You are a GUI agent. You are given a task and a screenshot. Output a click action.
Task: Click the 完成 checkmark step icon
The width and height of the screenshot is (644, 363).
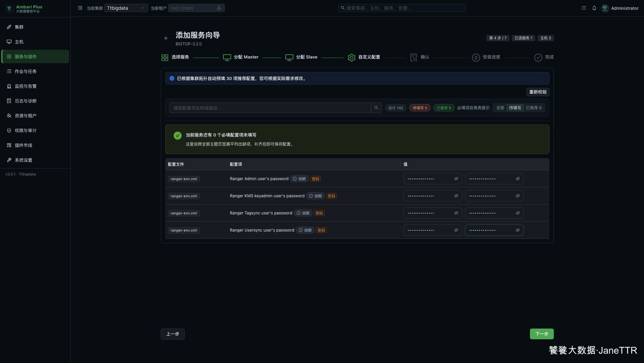pyautogui.click(x=538, y=57)
